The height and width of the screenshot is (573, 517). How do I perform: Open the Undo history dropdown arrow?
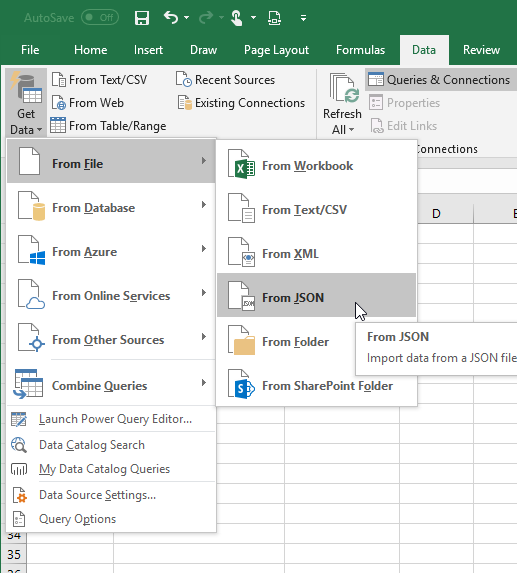tap(186, 18)
